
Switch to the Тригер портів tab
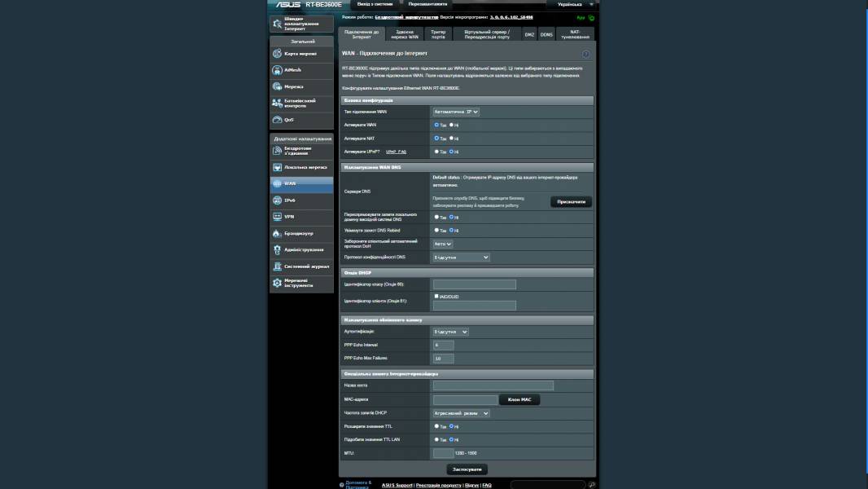coord(438,34)
